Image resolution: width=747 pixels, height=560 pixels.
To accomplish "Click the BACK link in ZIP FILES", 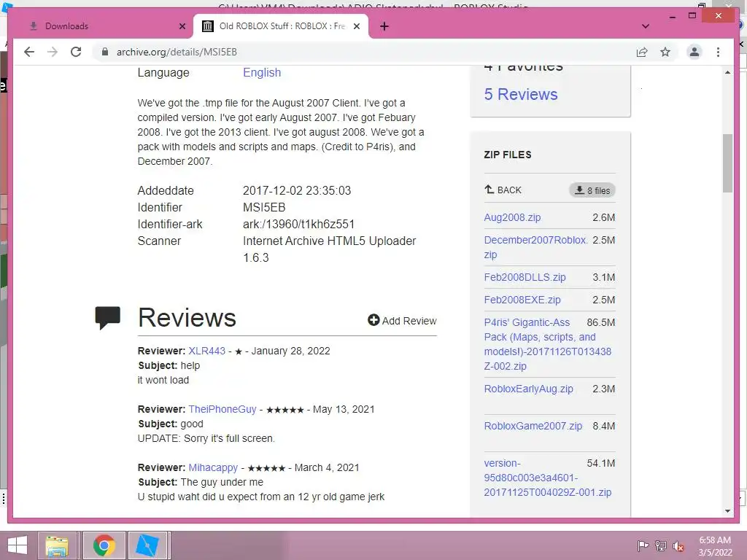I will click(x=503, y=190).
